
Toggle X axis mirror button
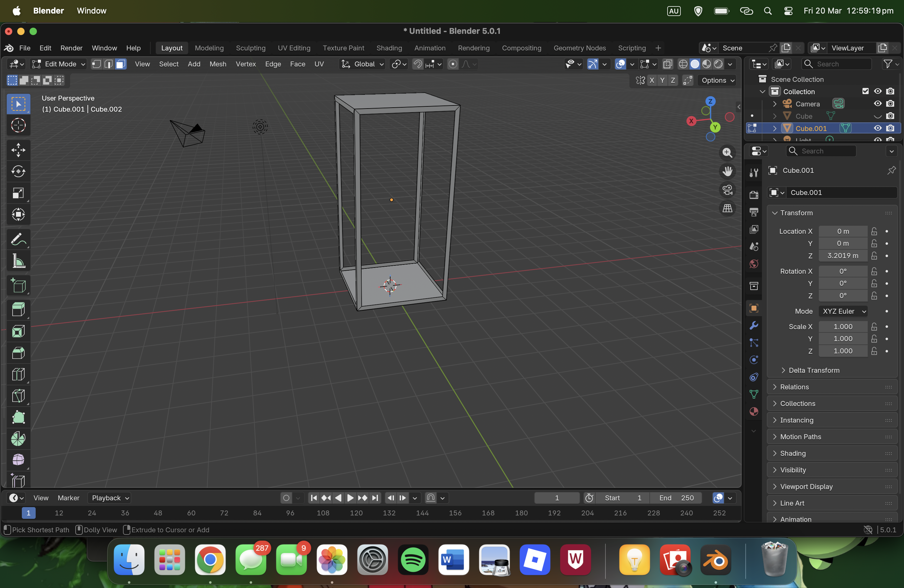(652, 80)
